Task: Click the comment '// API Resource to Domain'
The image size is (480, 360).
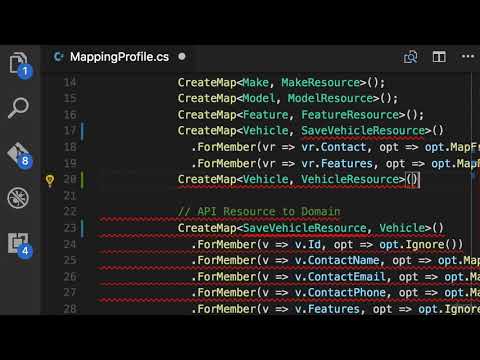Action: [x=259, y=212]
